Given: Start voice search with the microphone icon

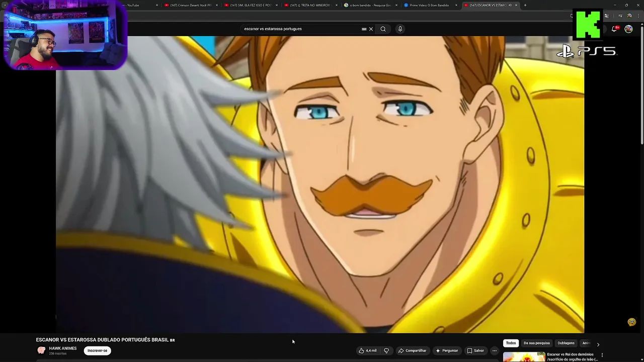Looking at the screenshot, I should (400, 29).
